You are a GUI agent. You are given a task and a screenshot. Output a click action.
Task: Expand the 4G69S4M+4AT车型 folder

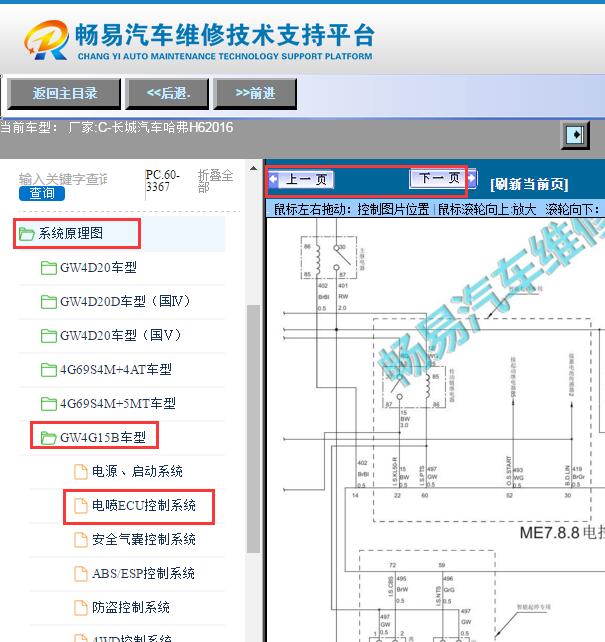pyautogui.click(x=115, y=370)
